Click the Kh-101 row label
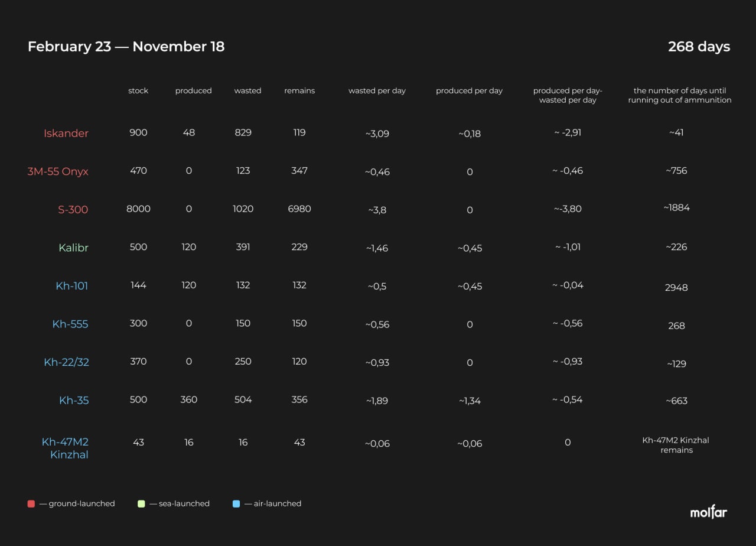 click(72, 286)
